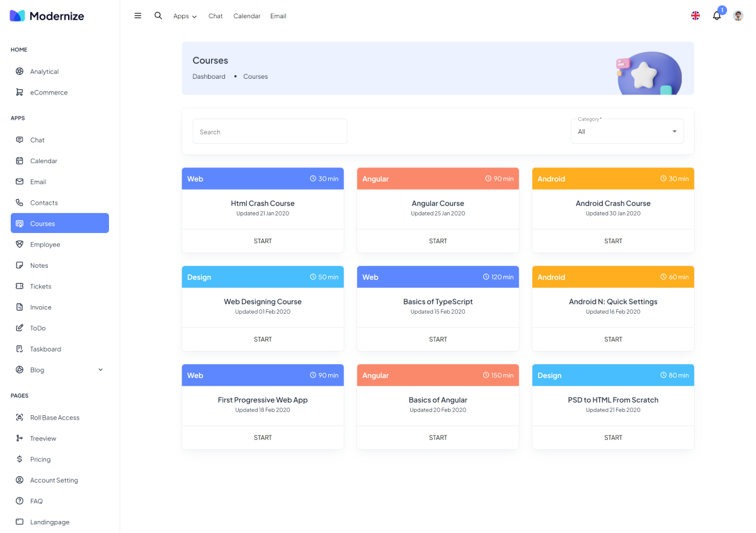
Task: Click the course Search input field
Action: pos(270,132)
